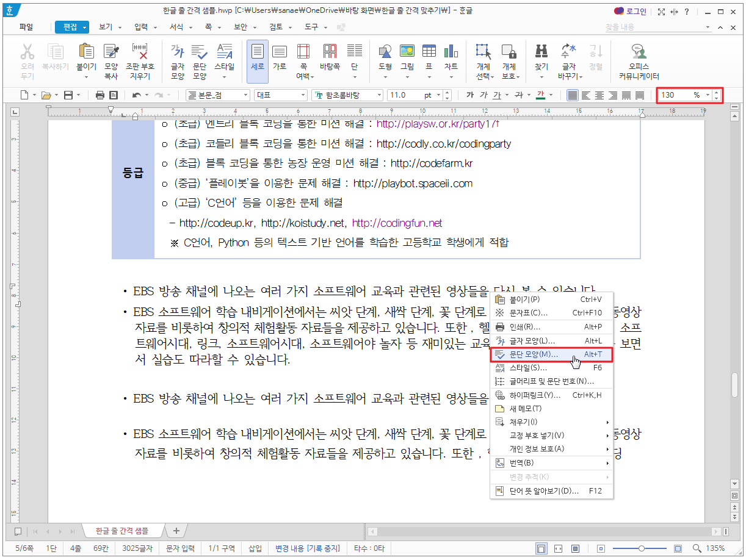Open 글자 모양 (Character shape) from ribbon
Screen dimensions: 746x560
tap(177, 61)
